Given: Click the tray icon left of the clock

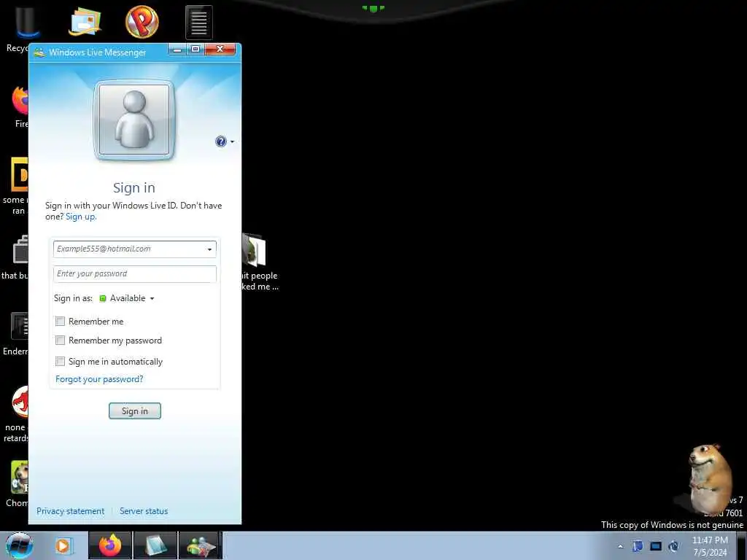Looking at the screenshot, I should pos(673,546).
